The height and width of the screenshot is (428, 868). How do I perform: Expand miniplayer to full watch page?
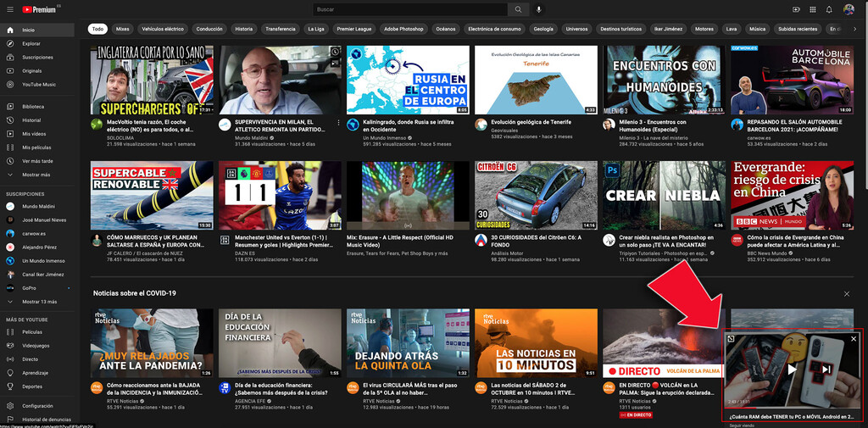(732, 339)
